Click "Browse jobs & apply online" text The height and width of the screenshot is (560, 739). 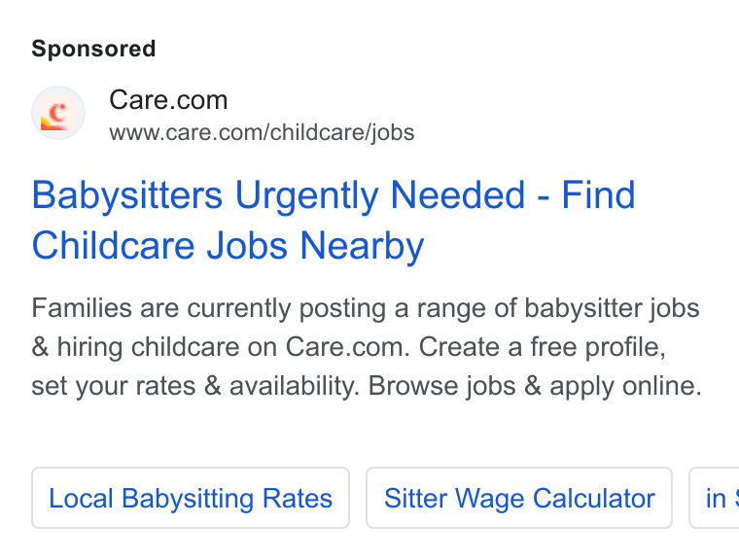coord(535,386)
